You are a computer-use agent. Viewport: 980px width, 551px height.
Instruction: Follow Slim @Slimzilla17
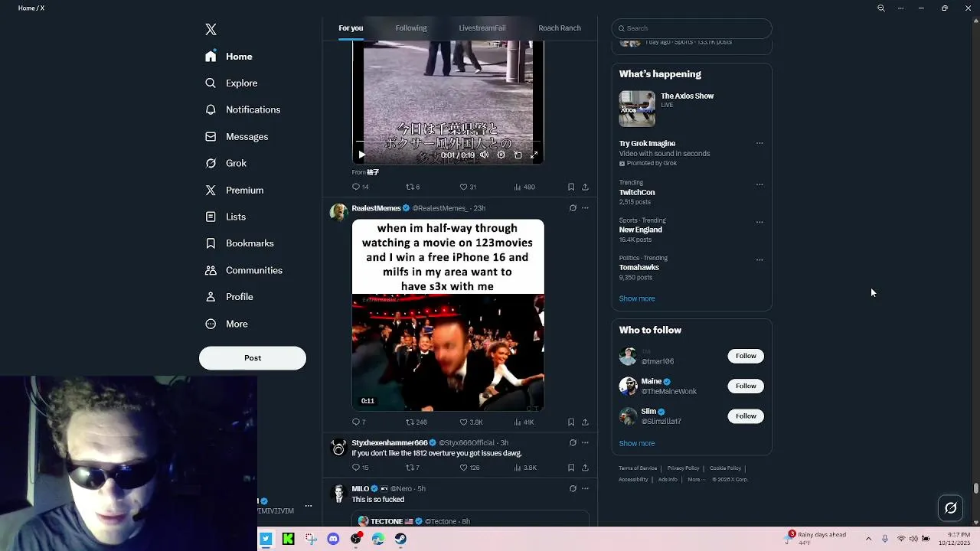tap(746, 416)
